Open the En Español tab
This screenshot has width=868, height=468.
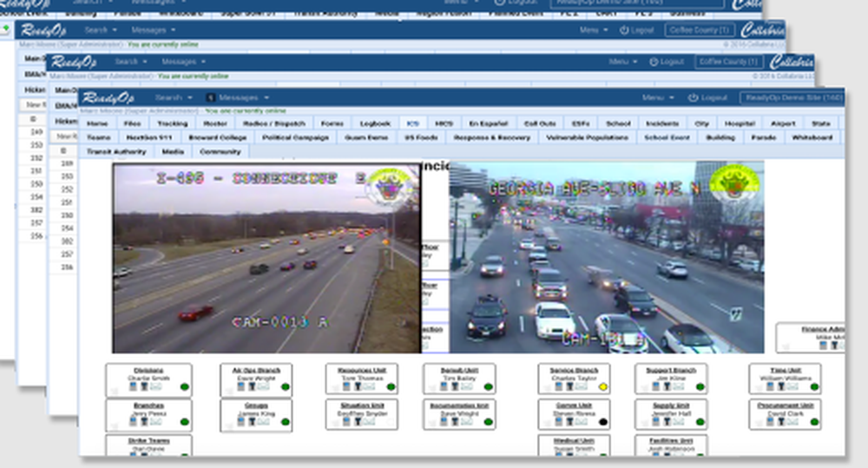click(x=488, y=123)
